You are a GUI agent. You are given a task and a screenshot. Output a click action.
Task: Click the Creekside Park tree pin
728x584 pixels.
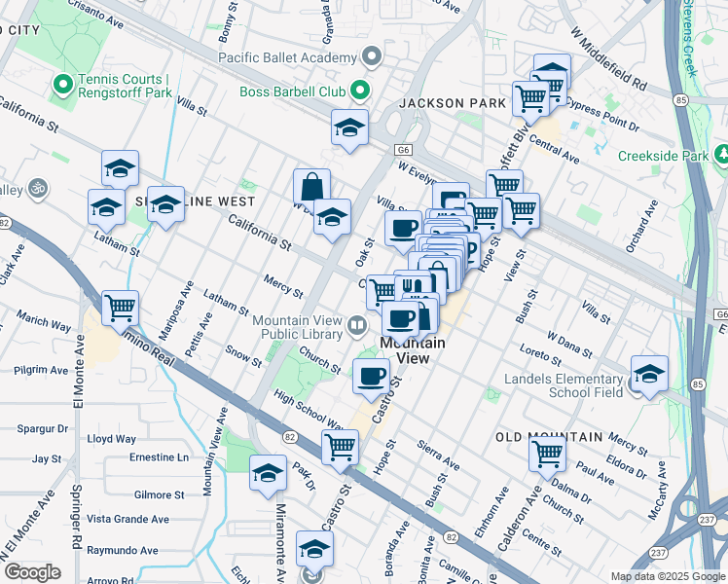click(721, 155)
